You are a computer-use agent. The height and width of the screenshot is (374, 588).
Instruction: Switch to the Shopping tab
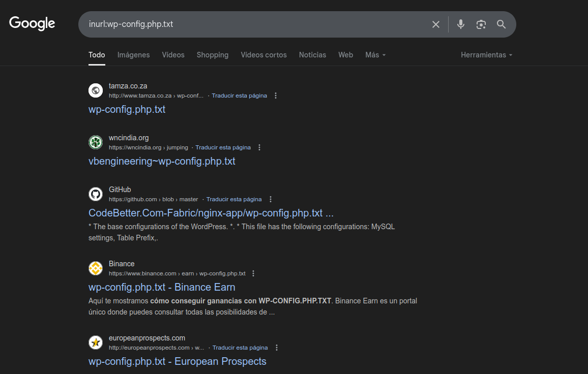pyautogui.click(x=213, y=55)
